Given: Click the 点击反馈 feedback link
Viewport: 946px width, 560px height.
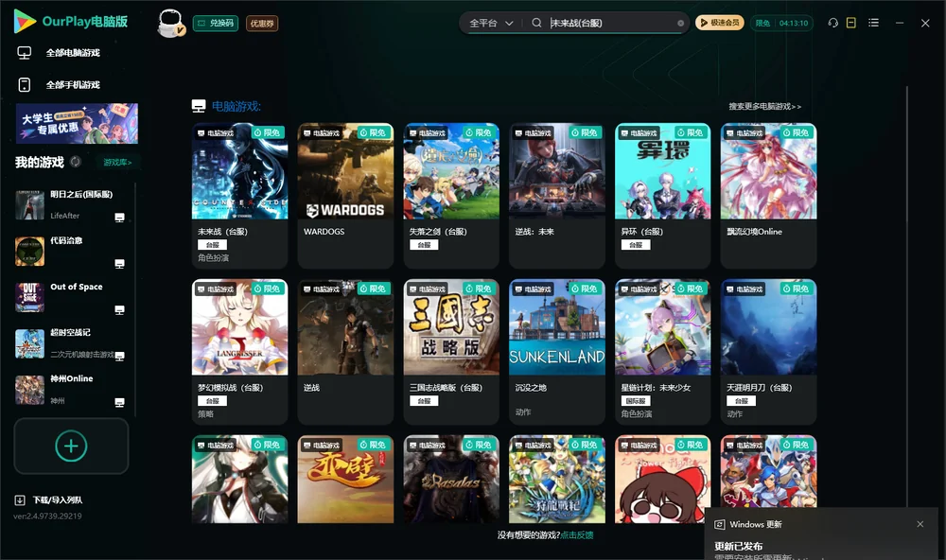Looking at the screenshot, I should coord(577,534).
